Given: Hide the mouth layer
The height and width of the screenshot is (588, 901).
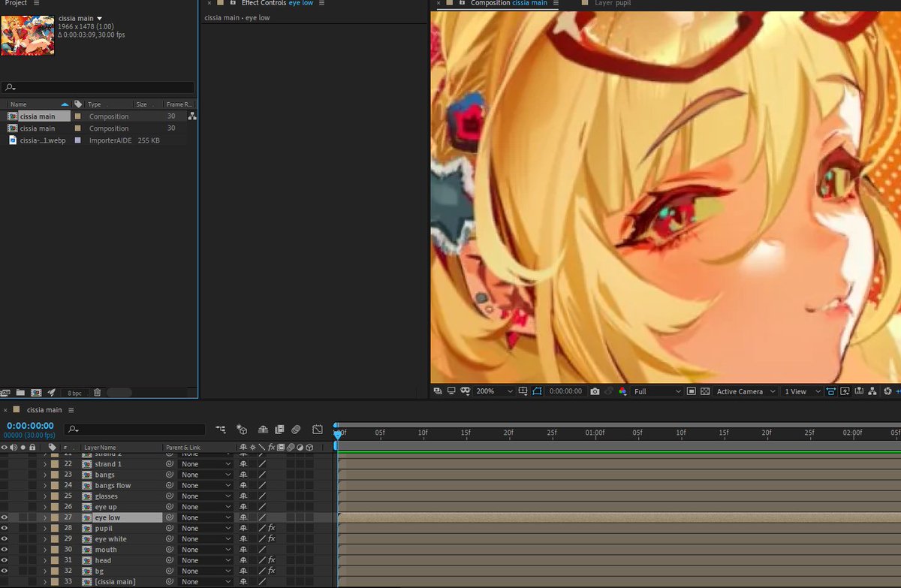Looking at the screenshot, I should tap(5, 550).
